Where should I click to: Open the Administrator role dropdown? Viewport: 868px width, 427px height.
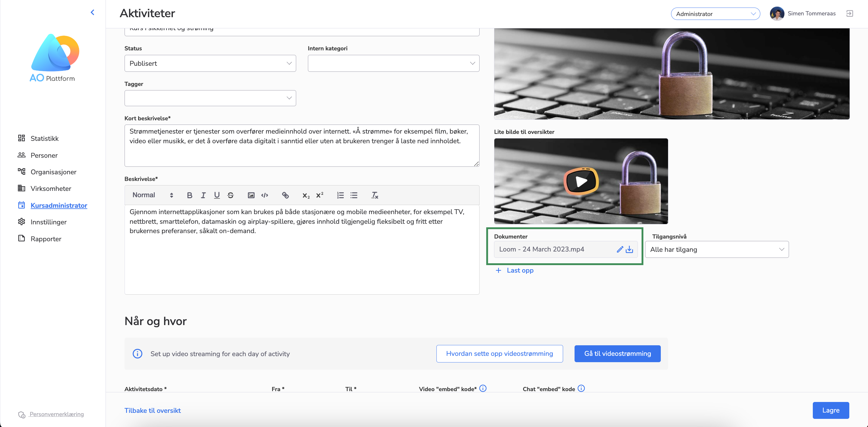click(x=715, y=14)
